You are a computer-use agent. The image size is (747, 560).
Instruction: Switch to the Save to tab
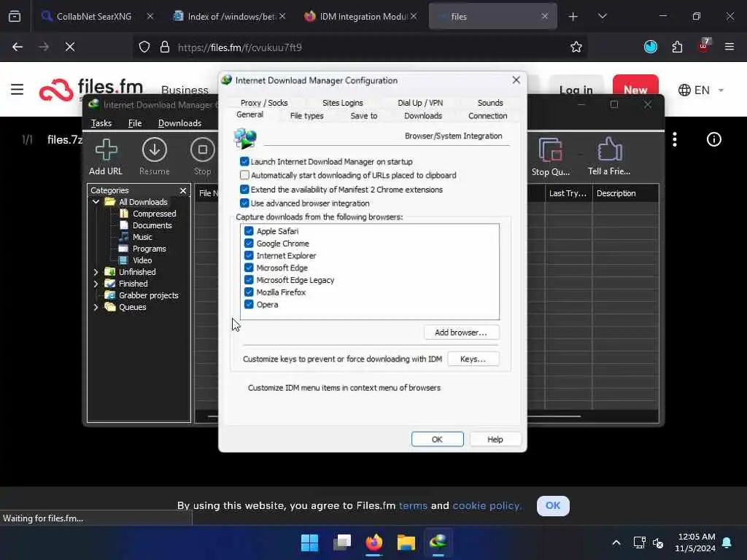coord(363,116)
